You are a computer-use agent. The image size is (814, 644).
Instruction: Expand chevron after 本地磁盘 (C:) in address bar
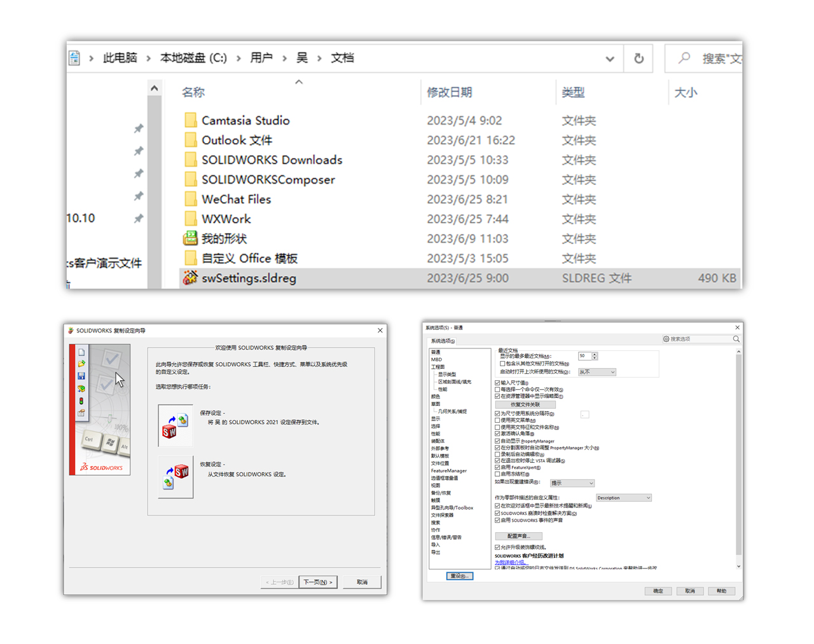238,58
